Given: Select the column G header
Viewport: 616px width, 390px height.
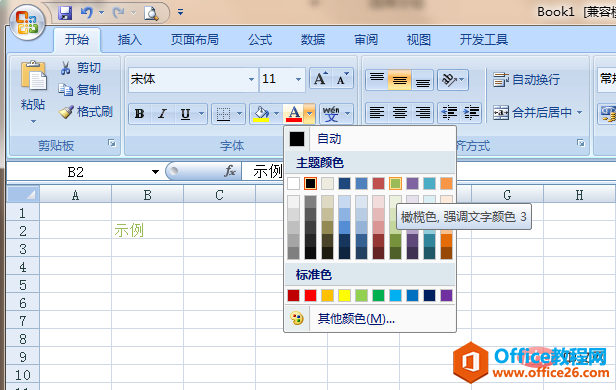Looking at the screenshot, I should point(507,194).
